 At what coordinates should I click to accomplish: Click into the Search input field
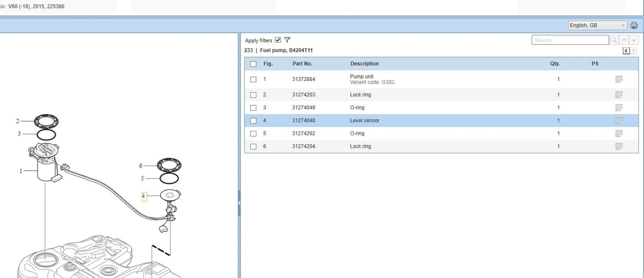(570, 40)
